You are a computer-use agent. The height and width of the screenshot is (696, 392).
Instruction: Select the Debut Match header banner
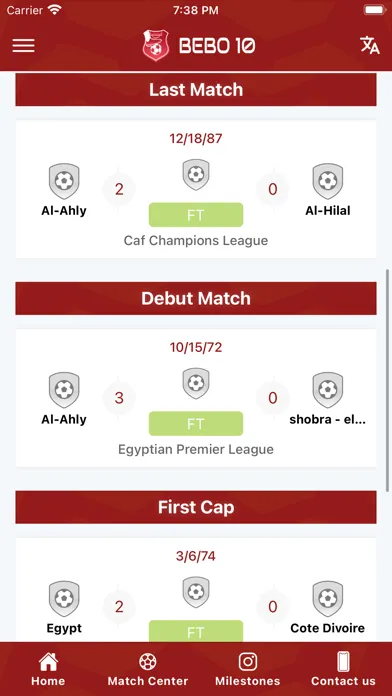tap(196, 298)
